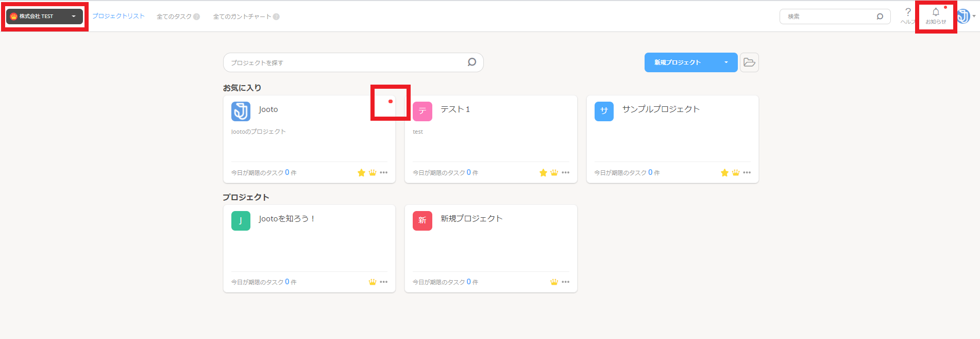The height and width of the screenshot is (339, 980).
Task: Click the crown icon on Jooto card
Action: click(x=373, y=172)
